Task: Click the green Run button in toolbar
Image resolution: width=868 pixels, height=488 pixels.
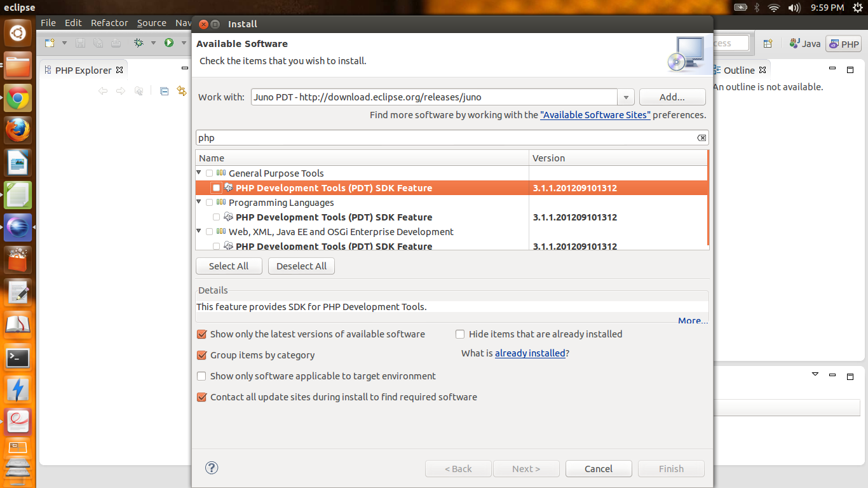Action: point(168,43)
